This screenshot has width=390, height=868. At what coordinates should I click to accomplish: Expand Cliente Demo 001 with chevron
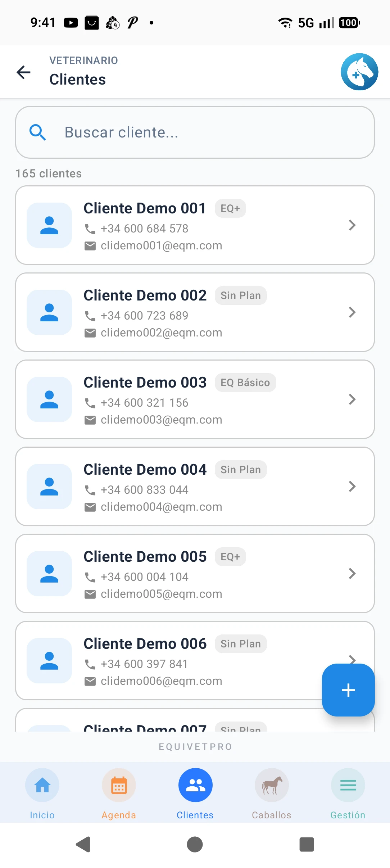point(352,225)
